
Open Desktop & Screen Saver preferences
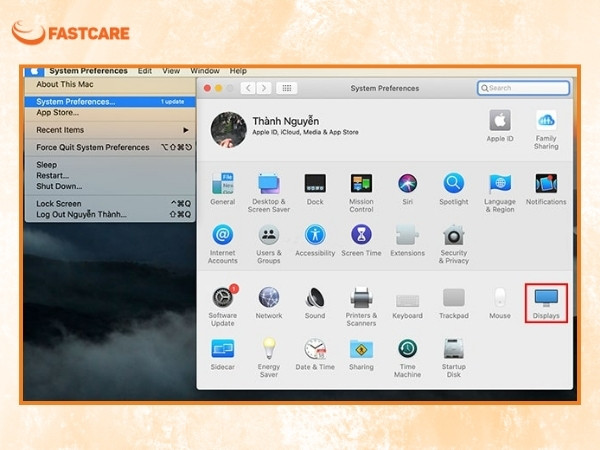coord(269,193)
